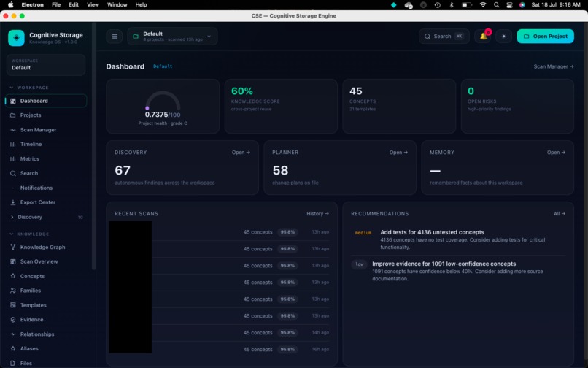Click the Aliases star icon
Image resolution: width=588 pixels, height=368 pixels.
pyautogui.click(x=13, y=348)
